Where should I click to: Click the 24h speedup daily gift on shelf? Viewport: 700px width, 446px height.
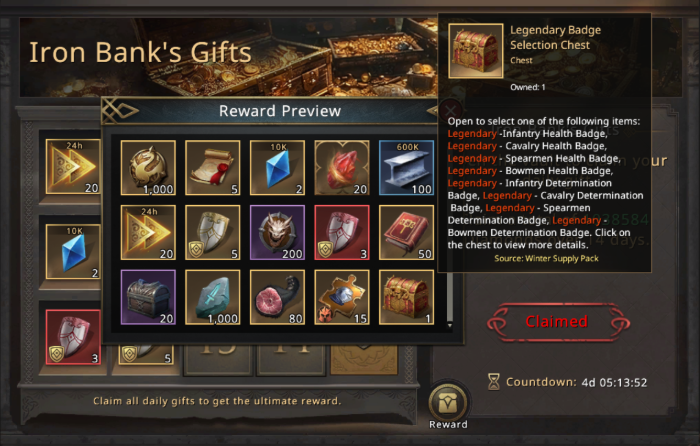(x=73, y=167)
